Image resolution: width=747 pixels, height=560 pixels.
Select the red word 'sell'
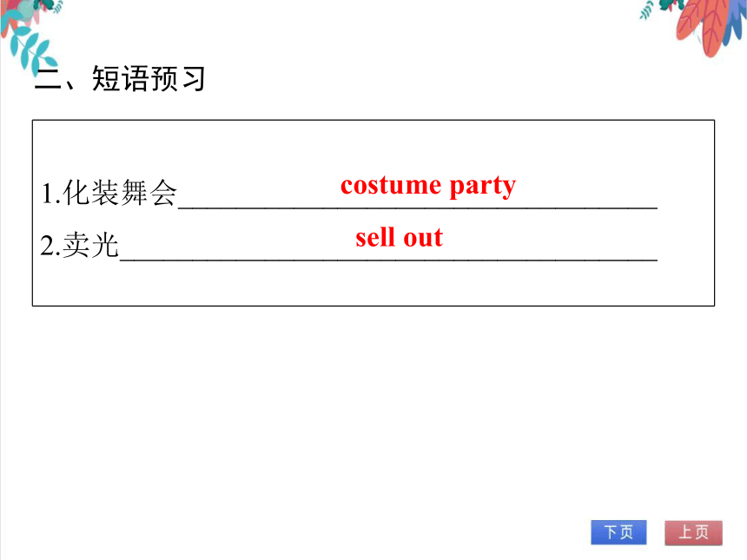click(375, 237)
